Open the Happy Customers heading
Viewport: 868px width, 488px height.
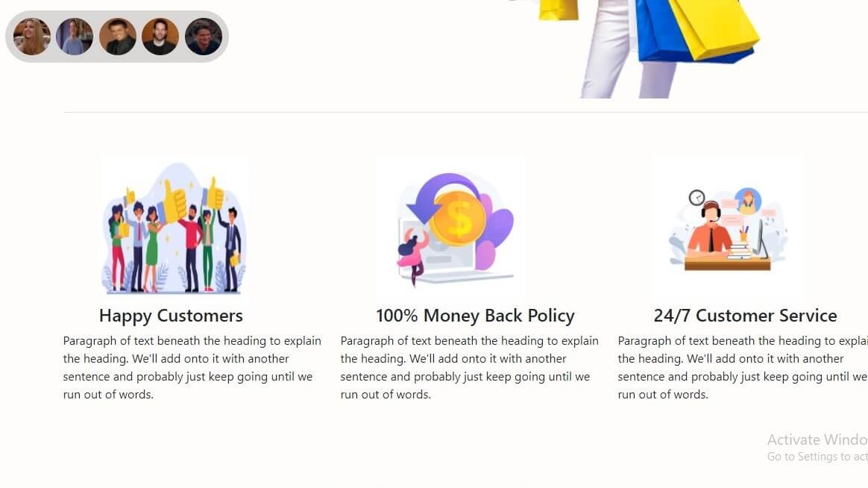[171, 315]
